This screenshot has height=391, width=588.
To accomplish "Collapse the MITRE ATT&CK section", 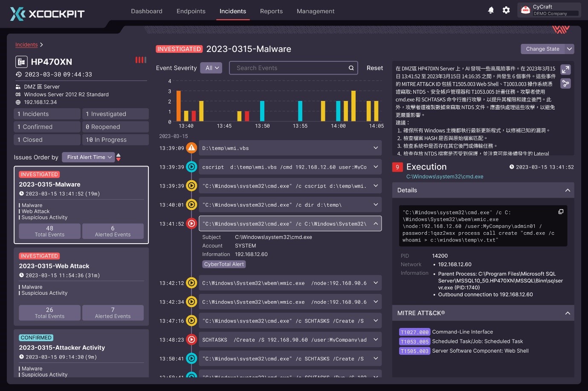I will pyautogui.click(x=568, y=313).
